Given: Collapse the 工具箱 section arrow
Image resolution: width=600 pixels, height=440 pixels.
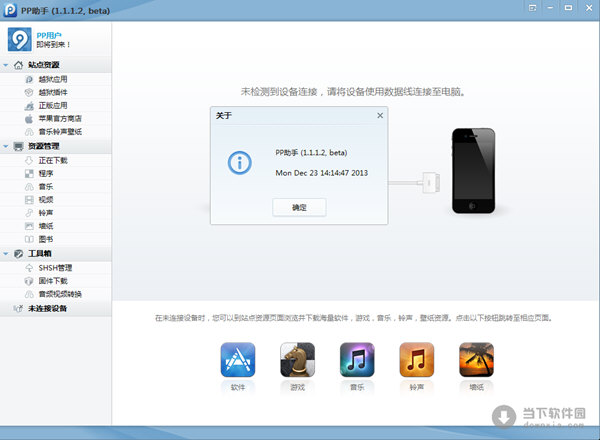Looking at the screenshot, I should coord(6,254).
